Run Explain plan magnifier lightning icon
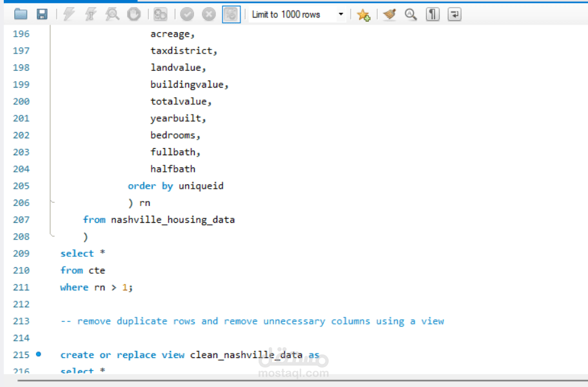588x387 pixels. 112,15
